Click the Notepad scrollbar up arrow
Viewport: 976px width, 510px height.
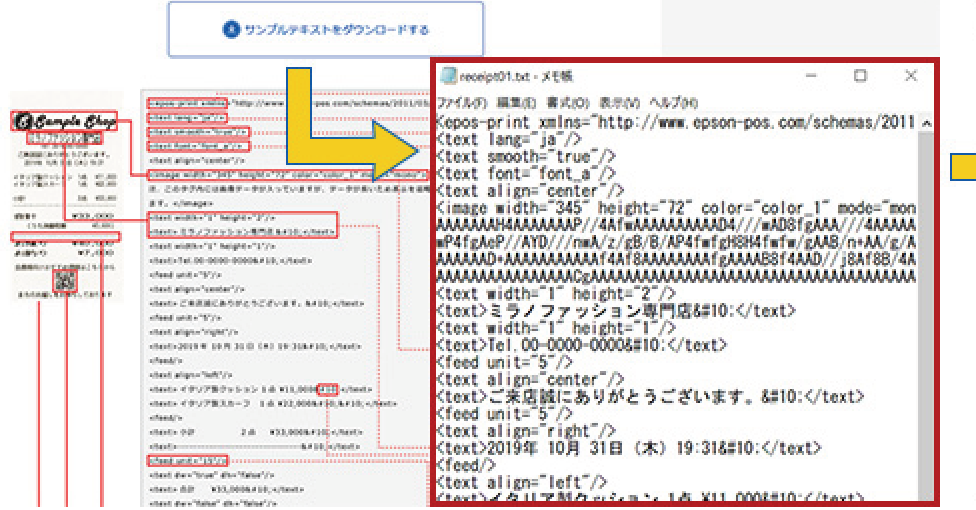[925, 123]
